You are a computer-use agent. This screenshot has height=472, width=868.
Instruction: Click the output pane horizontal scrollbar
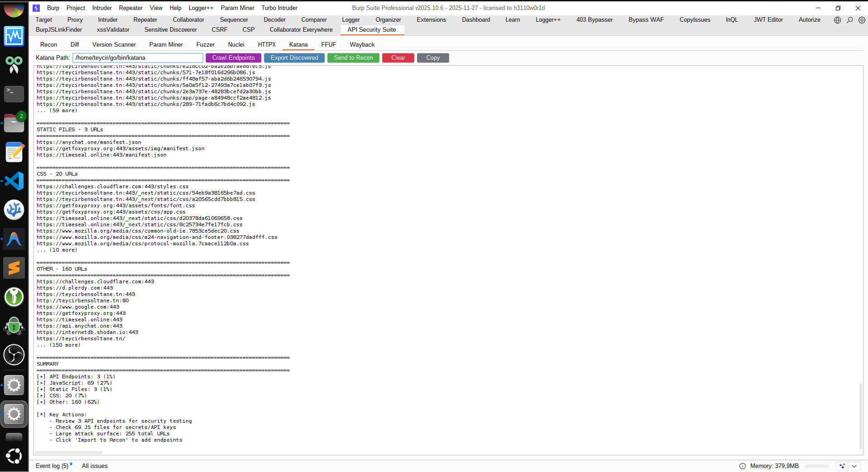point(69,452)
